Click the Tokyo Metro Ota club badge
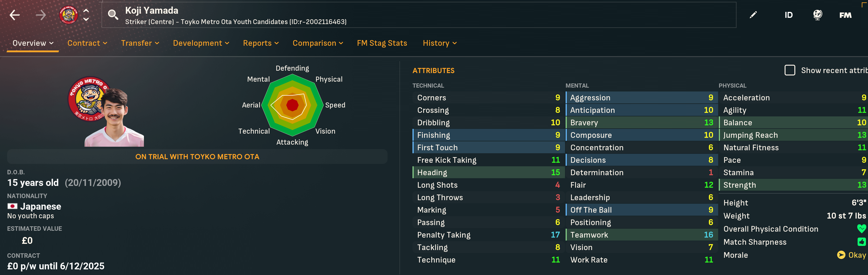Screen dimensions: 868x275 [x=69, y=15]
